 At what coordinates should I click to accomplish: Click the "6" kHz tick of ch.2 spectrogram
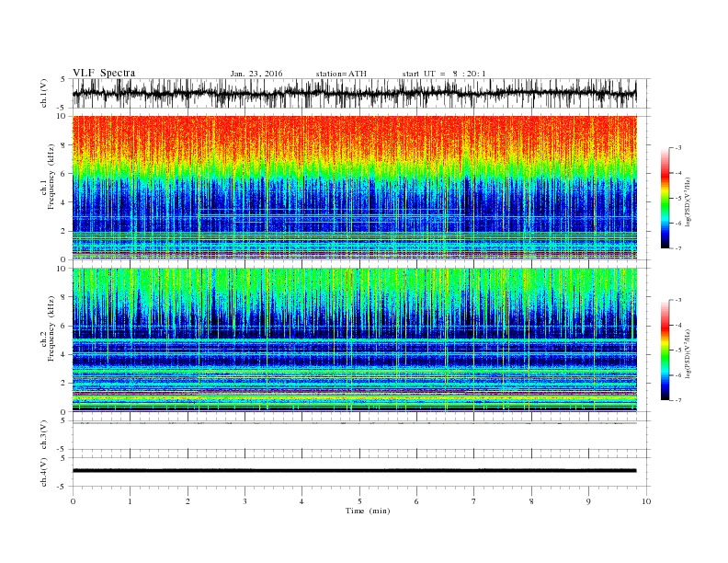coord(63,326)
